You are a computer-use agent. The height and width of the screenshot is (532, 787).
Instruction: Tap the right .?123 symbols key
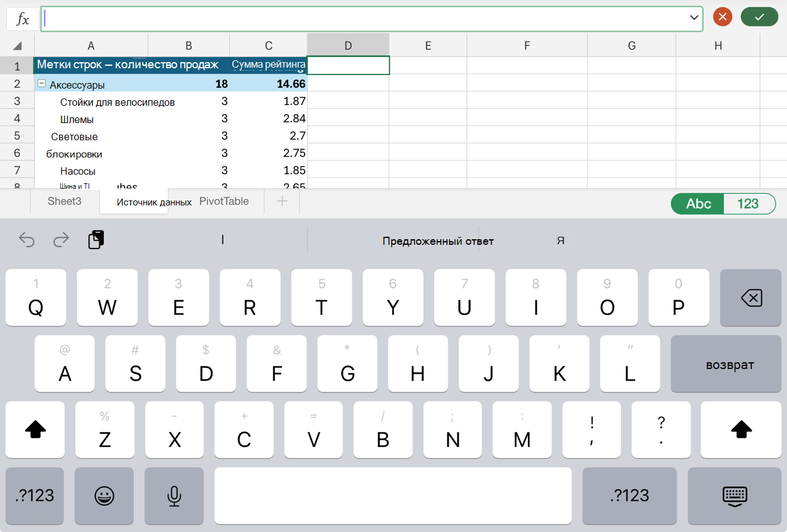pos(630,496)
